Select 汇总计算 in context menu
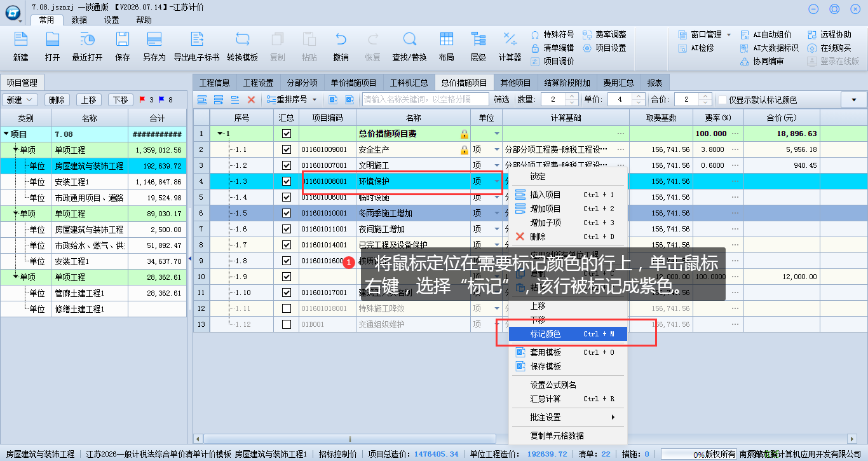Screen dimensions: 868x461 pos(568,399)
